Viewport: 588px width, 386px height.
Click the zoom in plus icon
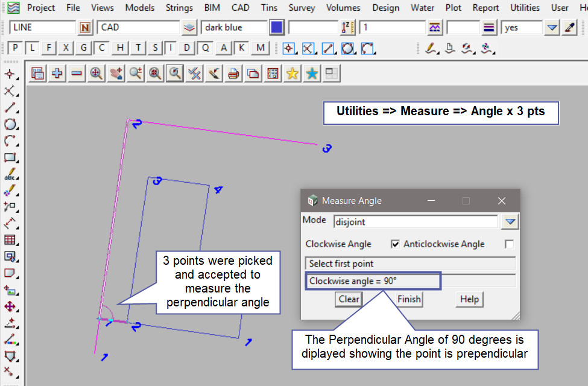57,74
